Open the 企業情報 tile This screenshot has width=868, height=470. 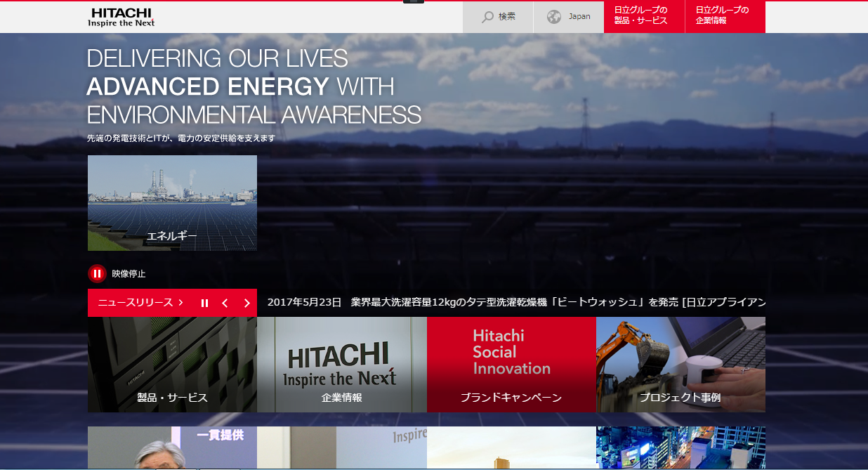tap(342, 365)
